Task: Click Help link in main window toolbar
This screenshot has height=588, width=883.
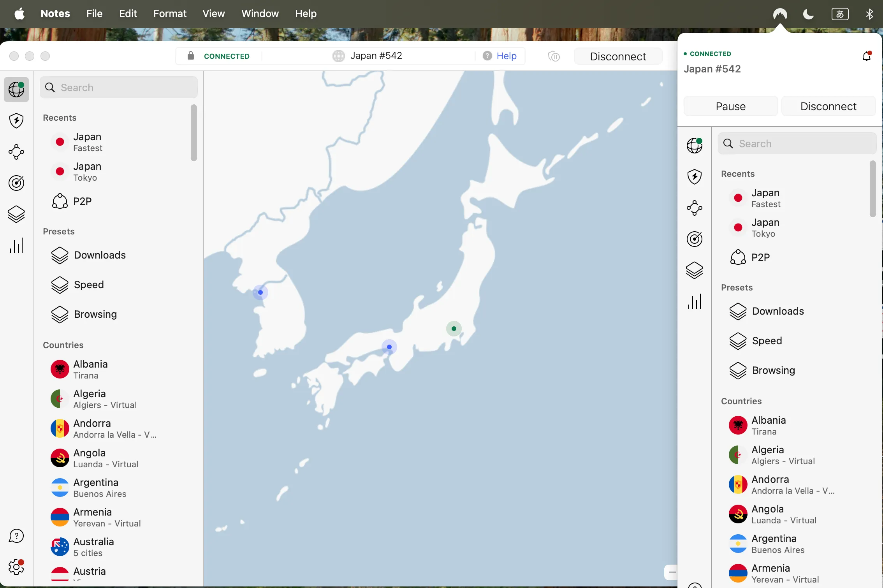Action: click(x=506, y=56)
